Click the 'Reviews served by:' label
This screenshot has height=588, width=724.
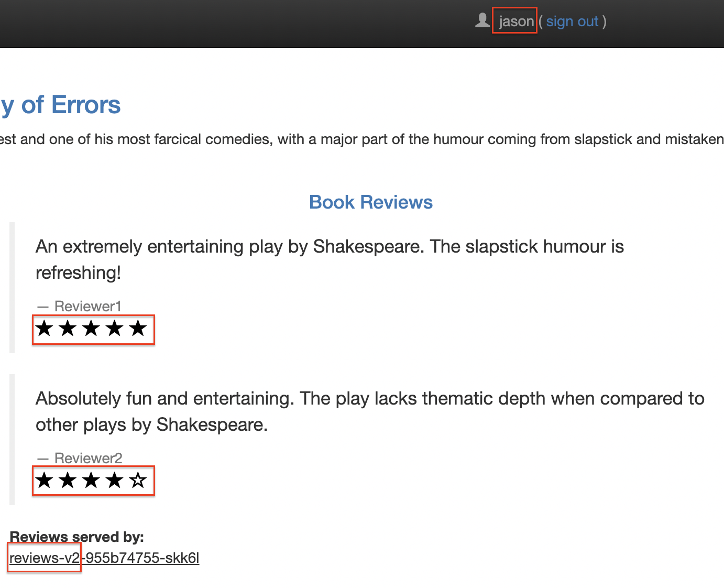(76, 537)
